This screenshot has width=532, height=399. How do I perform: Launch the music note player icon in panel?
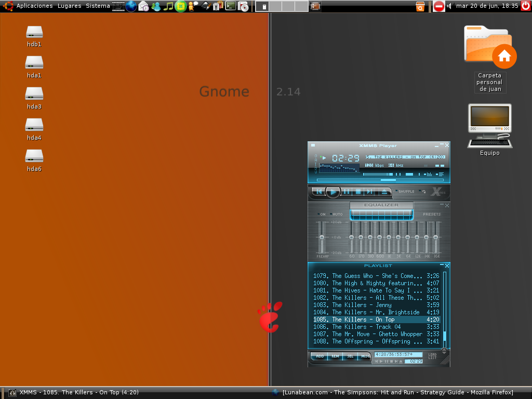(x=168, y=6)
